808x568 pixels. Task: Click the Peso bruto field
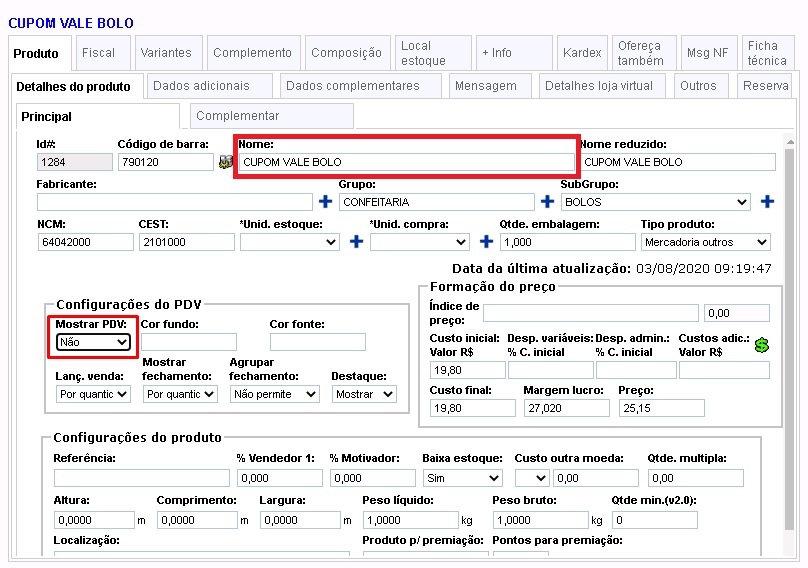[541, 520]
